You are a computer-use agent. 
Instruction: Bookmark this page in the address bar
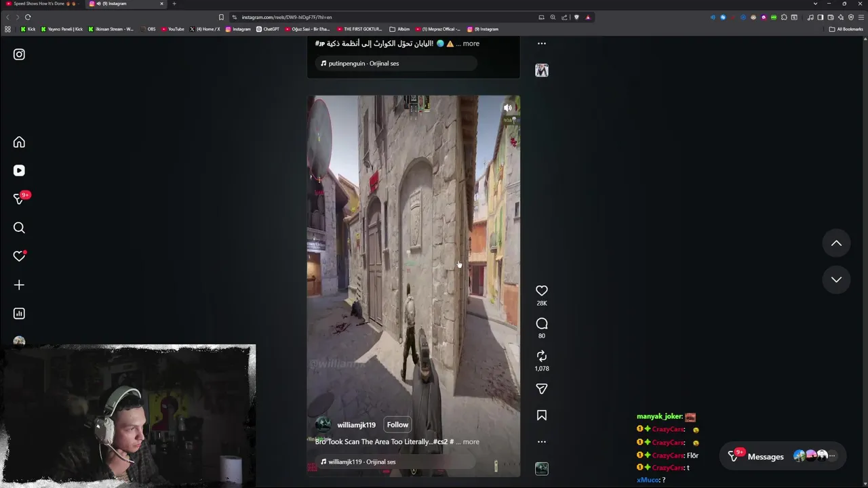coord(221,17)
